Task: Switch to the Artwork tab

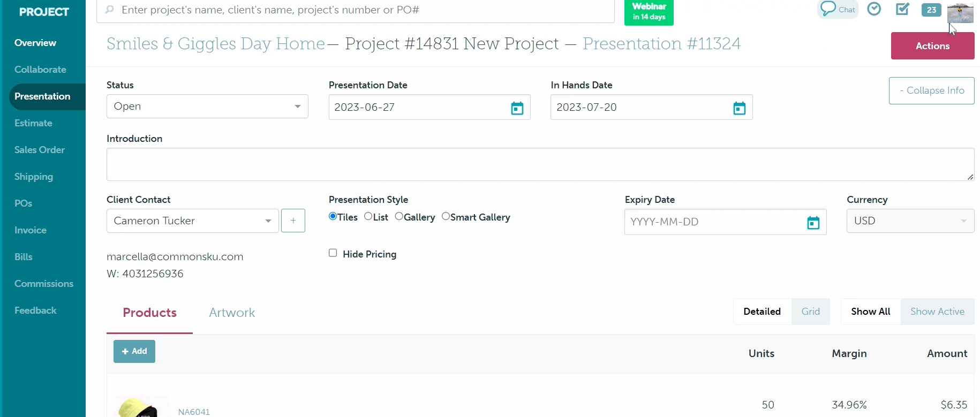Action: coord(232,313)
